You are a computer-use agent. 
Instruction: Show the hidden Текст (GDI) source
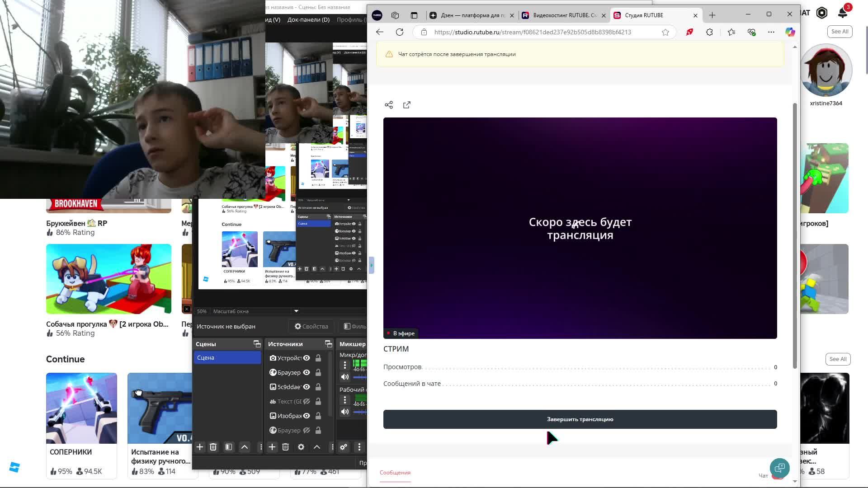pyautogui.click(x=307, y=401)
